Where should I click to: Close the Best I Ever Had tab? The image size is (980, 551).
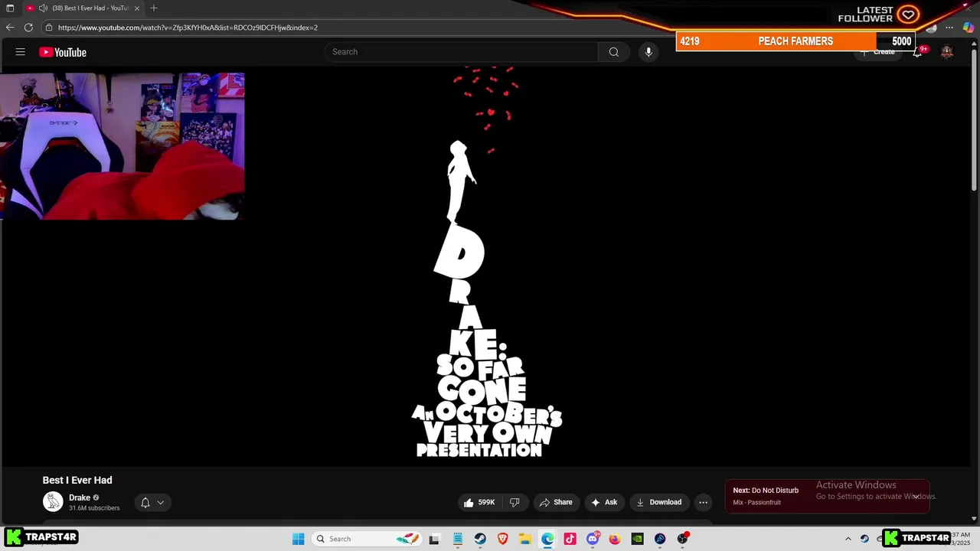tap(137, 8)
